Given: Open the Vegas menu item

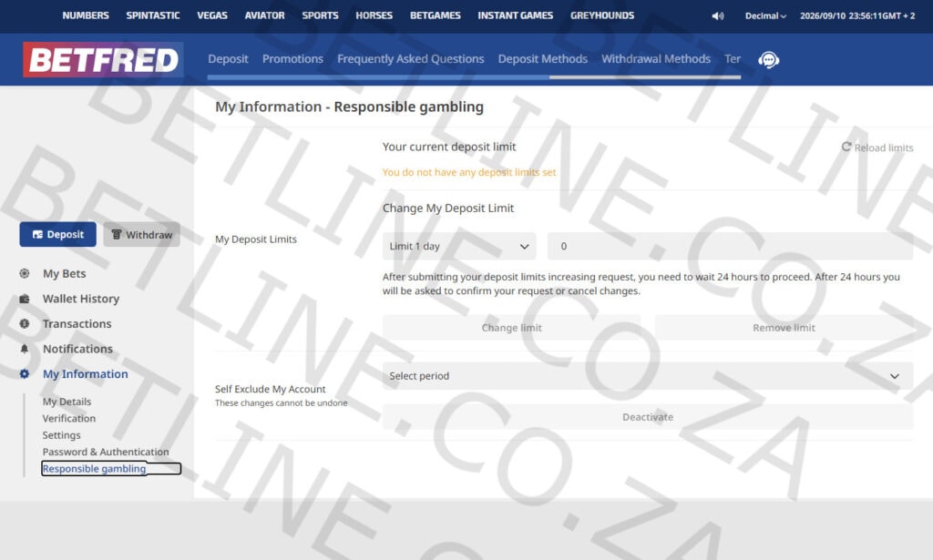Looking at the screenshot, I should [212, 15].
